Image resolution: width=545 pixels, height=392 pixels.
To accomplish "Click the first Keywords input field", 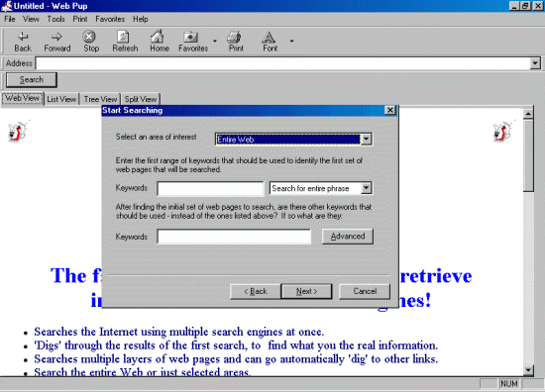I will click(210, 188).
